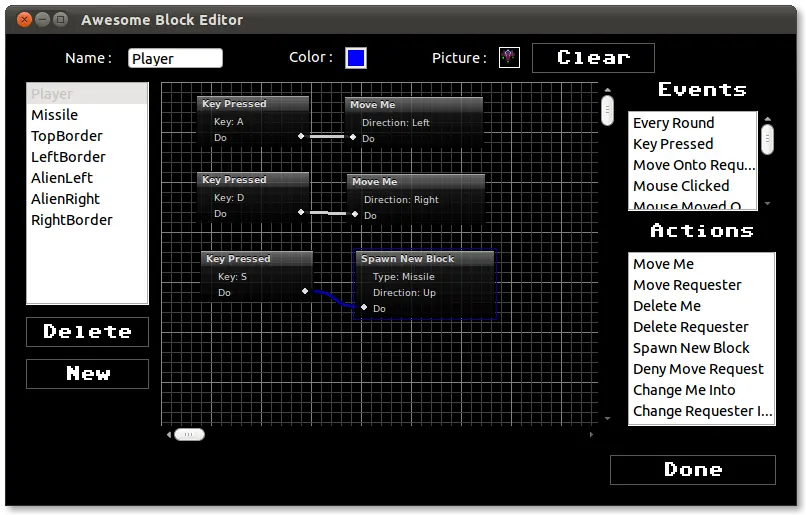
Task: Select RightBorder in the block list
Action: pyautogui.click(x=87, y=220)
